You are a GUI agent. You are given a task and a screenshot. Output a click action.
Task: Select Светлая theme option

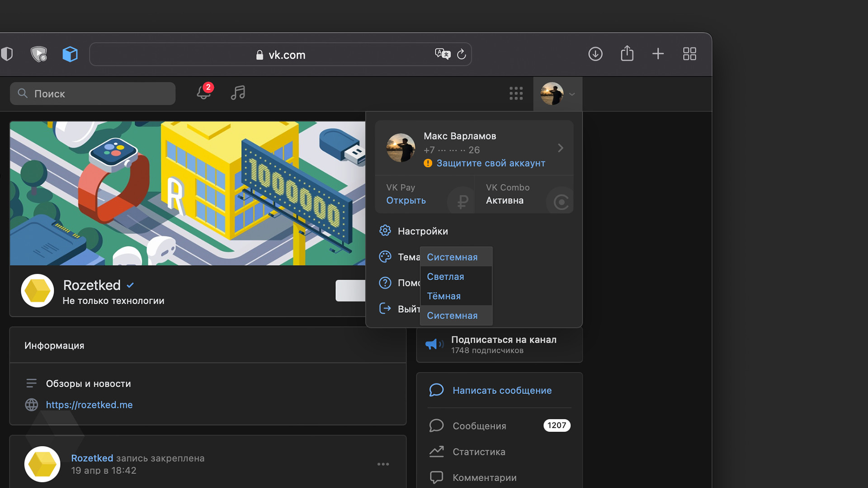pyautogui.click(x=456, y=277)
